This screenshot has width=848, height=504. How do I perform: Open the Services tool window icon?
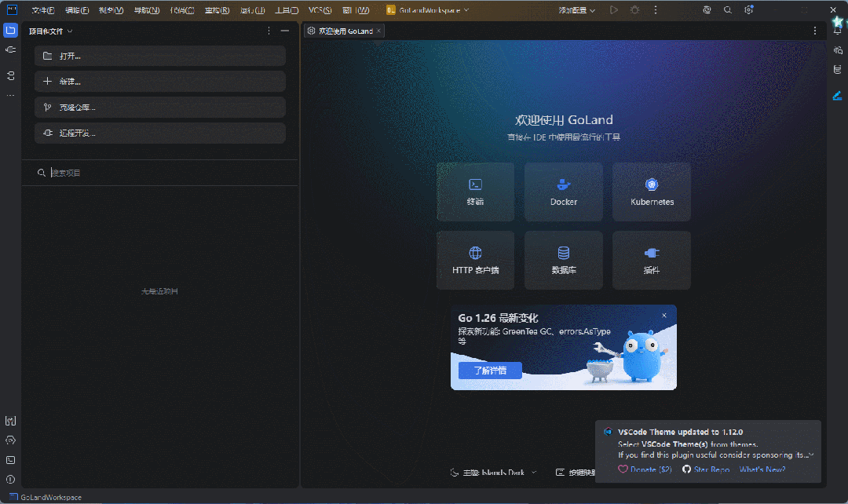point(10,440)
